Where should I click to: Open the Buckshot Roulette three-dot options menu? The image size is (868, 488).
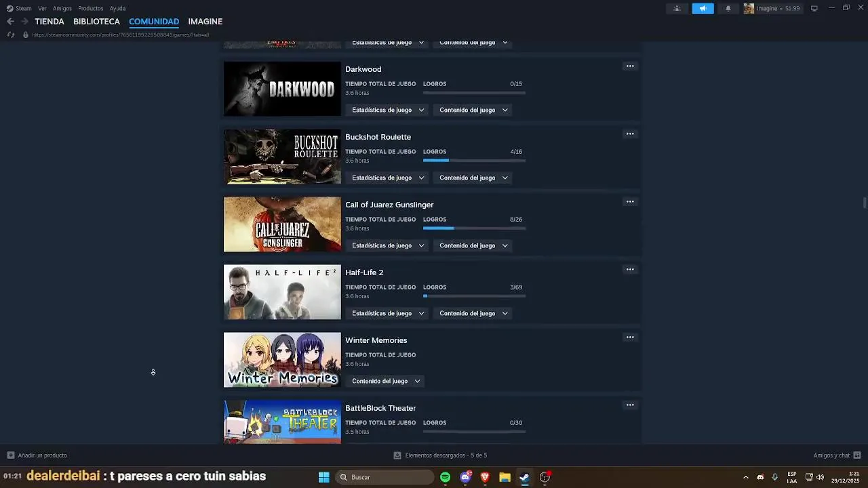[x=630, y=134]
